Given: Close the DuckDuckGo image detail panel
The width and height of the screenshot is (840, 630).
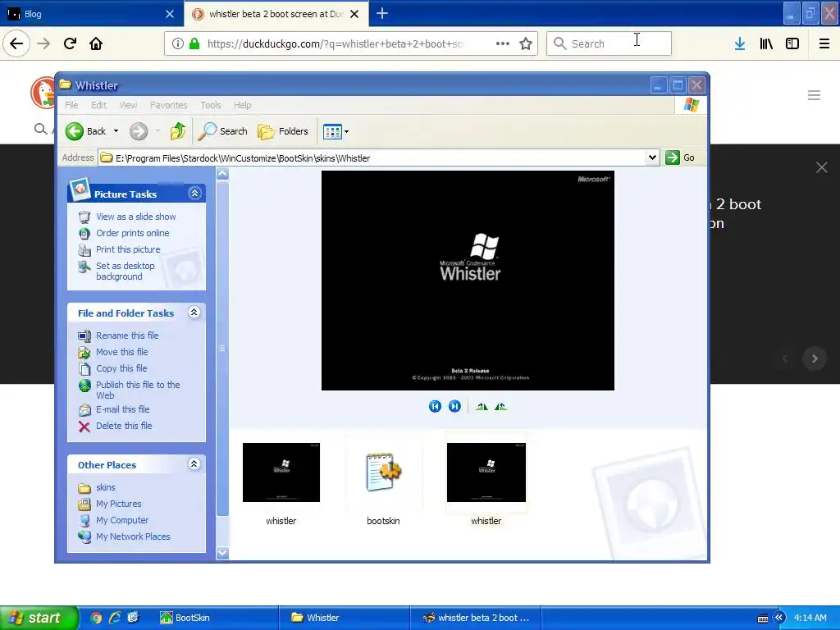Looking at the screenshot, I should 822,167.
